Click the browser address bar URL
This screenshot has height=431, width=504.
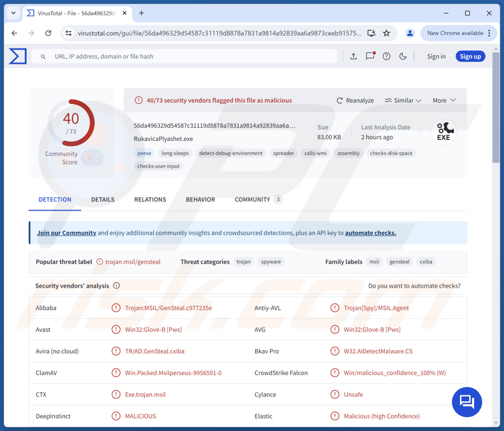point(219,33)
